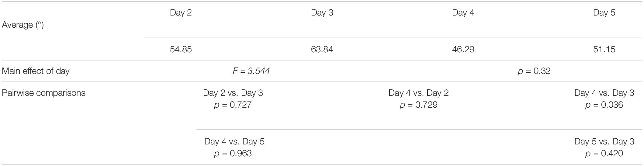Screen dimensions: 644x166
Task: Click the p = 0.963 value
Action: pyautogui.click(x=233, y=154)
